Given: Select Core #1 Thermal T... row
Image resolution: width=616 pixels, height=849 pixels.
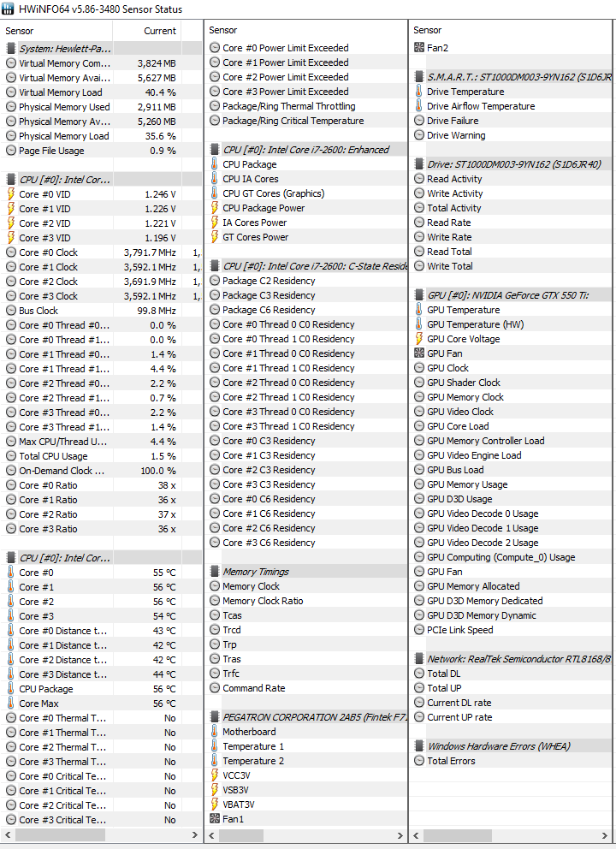Looking at the screenshot, I should click(102, 733).
